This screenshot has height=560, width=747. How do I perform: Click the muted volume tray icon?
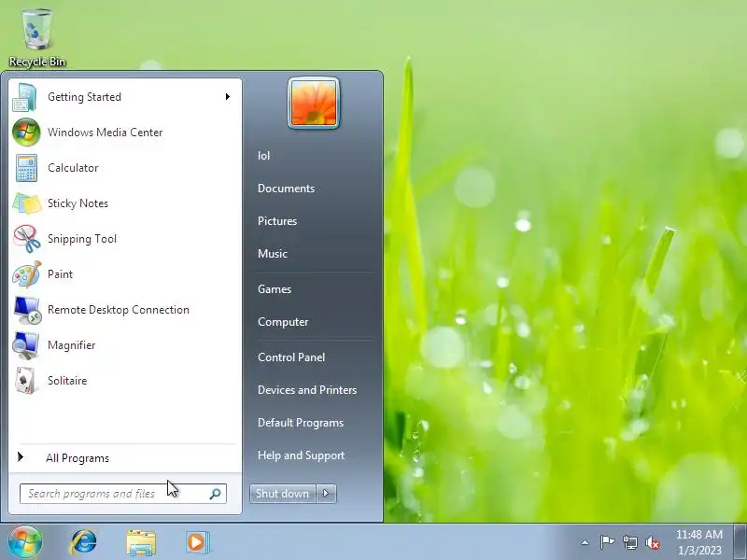(x=653, y=542)
